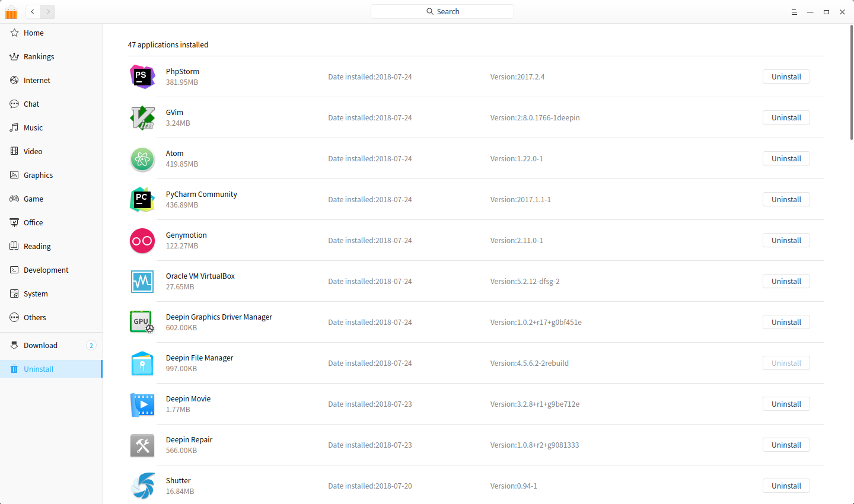Click the PhpStorm app icon
This screenshot has height=504, width=854.
[142, 76]
